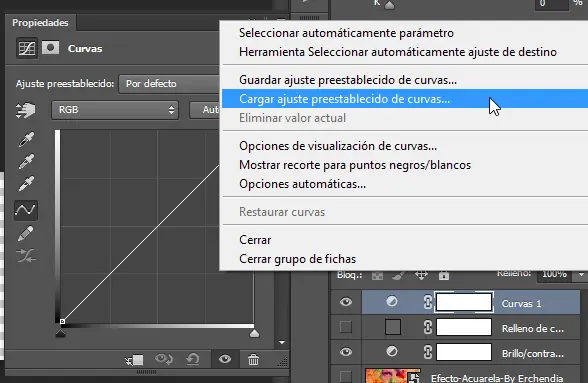
Task: Pick the black point eyedropper
Action: 26,139
